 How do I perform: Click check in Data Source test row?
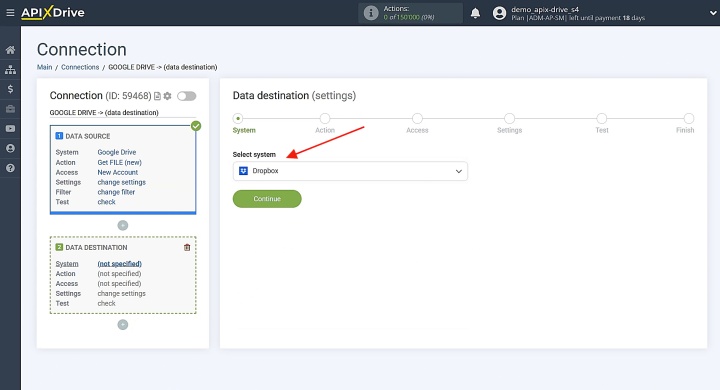pyautogui.click(x=107, y=202)
